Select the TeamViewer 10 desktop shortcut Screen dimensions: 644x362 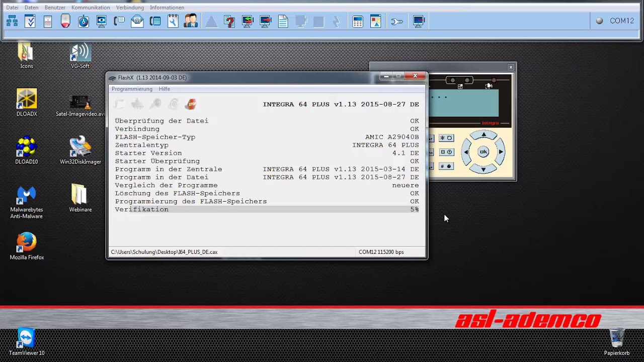pos(27,342)
